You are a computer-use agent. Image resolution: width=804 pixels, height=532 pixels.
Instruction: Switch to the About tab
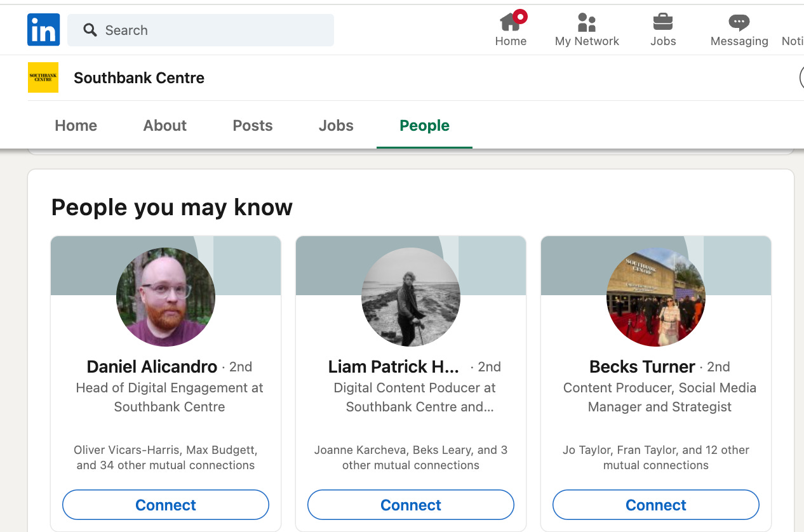coord(165,125)
